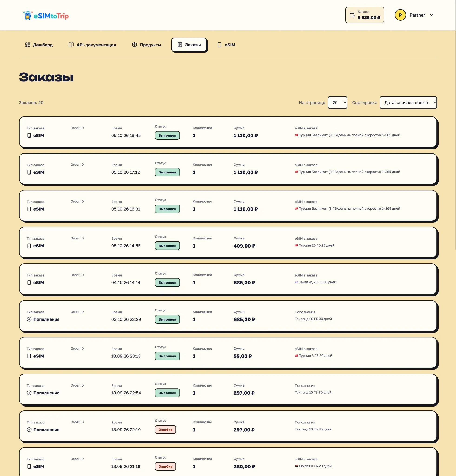Switch to the Продукты tab
Image resolution: width=456 pixels, height=476 pixels.
coord(147,45)
